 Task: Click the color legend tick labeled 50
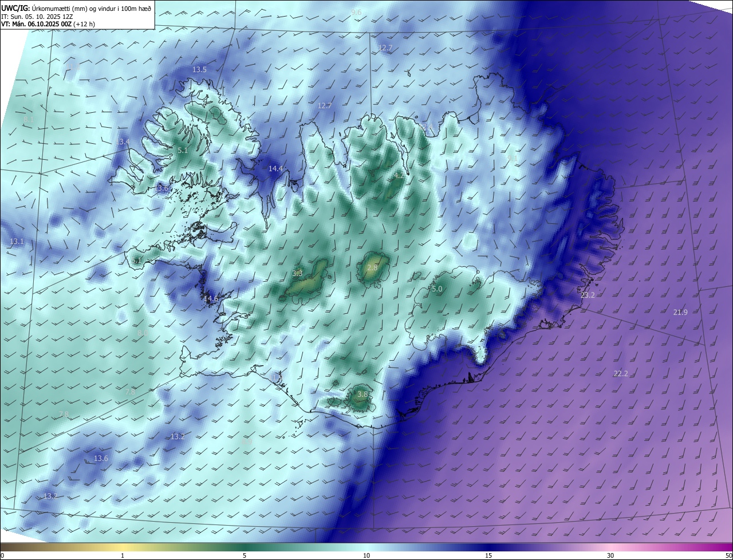(729, 555)
